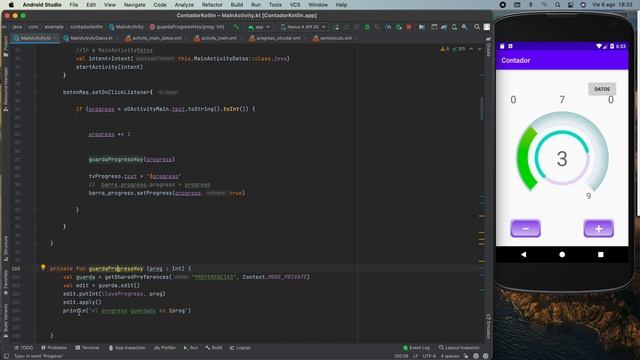Click the user account icon at toolbar end
The image size is (640, 360).
[487, 27]
